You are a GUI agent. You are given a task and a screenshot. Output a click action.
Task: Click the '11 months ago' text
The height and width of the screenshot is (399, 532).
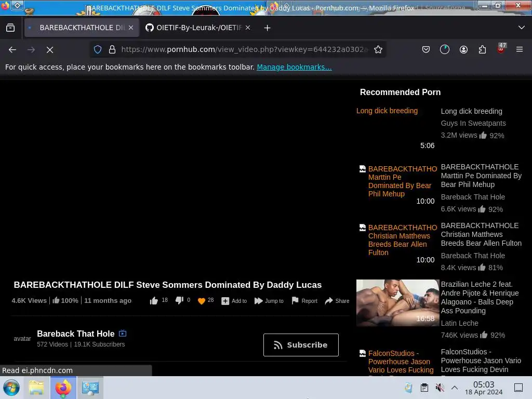(x=108, y=301)
